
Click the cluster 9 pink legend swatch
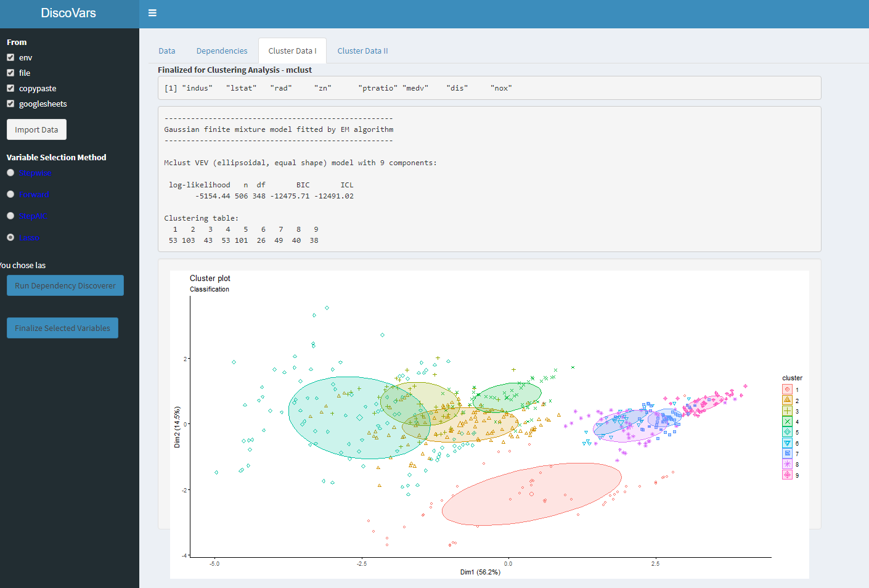click(x=787, y=475)
